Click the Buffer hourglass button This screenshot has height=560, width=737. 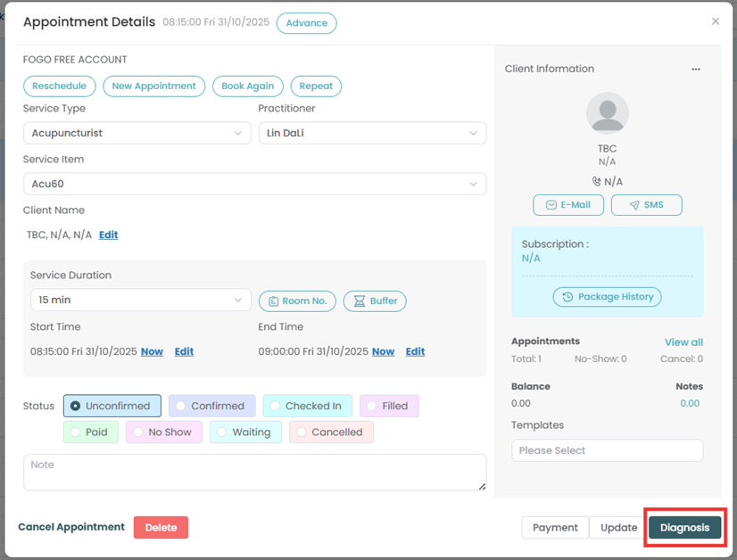point(375,301)
